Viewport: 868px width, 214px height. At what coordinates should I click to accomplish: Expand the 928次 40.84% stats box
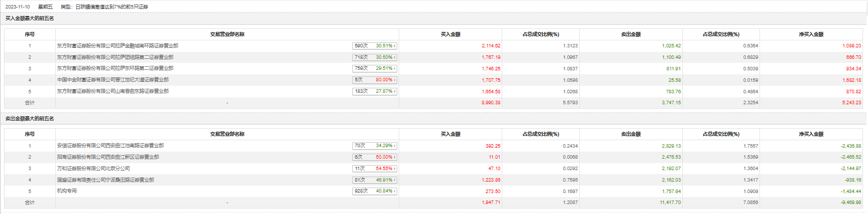tap(375, 191)
